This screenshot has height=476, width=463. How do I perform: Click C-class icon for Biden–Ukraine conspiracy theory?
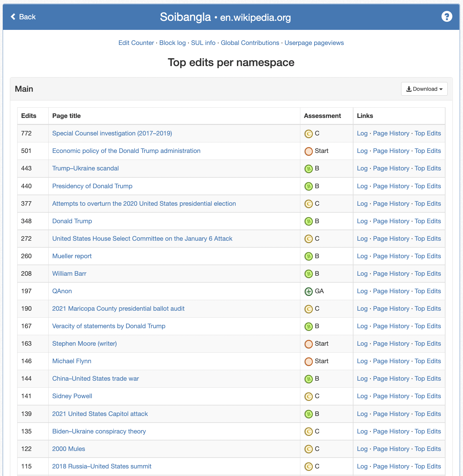point(308,432)
